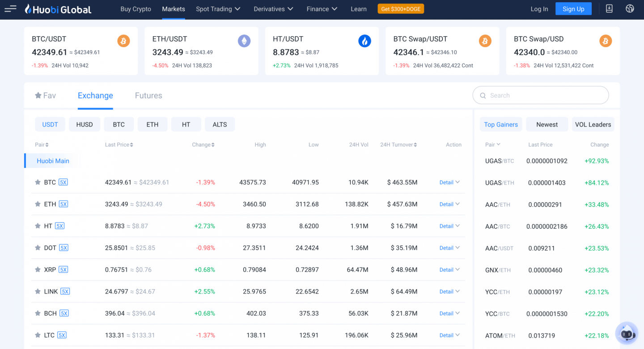This screenshot has height=349, width=644.
Task: Expand the Spot Trading dropdown menu
Action: point(218,9)
